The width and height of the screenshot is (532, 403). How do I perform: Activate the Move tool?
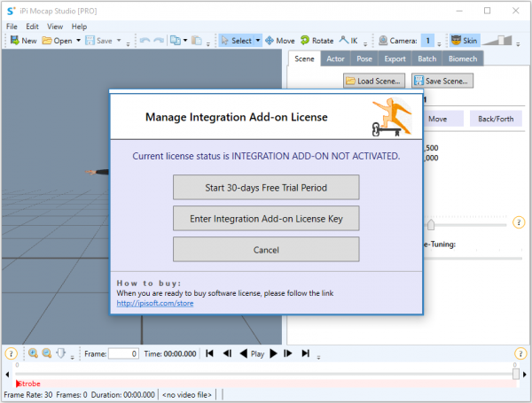click(280, 41)
